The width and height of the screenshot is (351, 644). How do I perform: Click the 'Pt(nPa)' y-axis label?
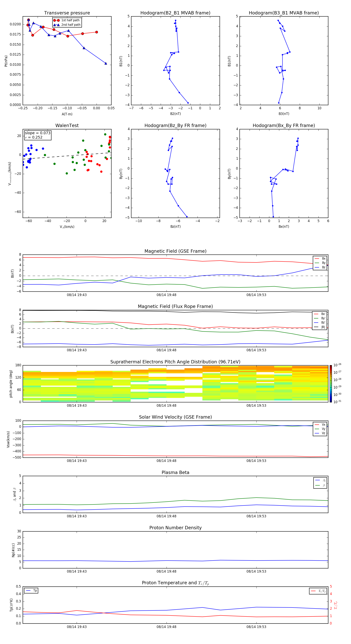point(6,61)
